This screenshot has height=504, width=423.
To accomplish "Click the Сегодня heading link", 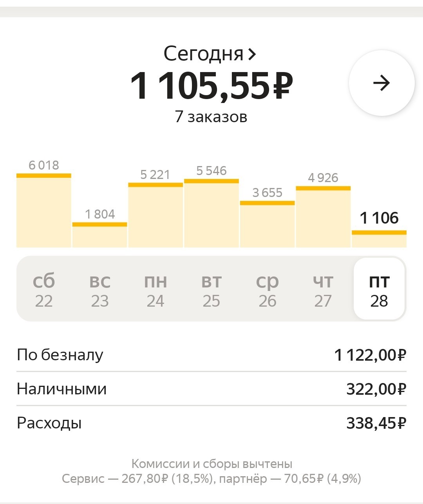I will coord(203,54).
